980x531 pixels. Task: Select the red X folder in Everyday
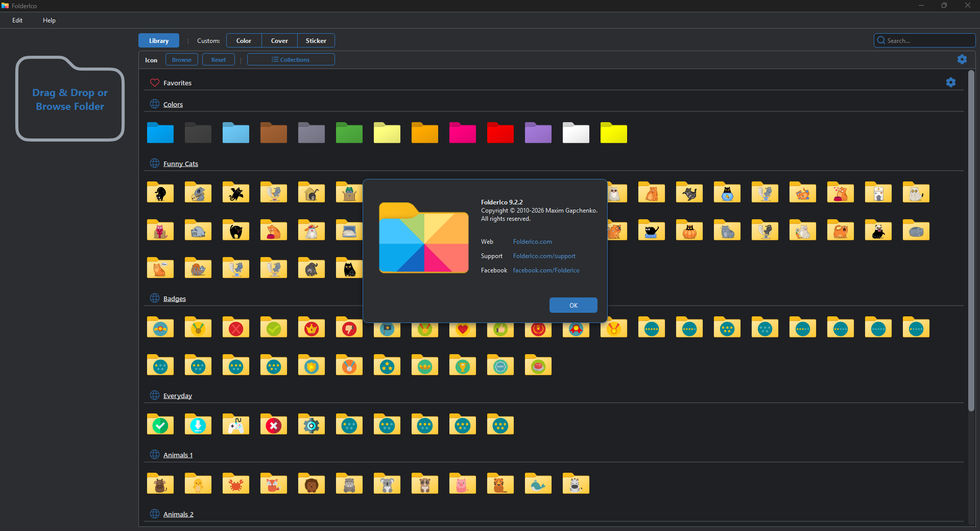click(274, 424)
